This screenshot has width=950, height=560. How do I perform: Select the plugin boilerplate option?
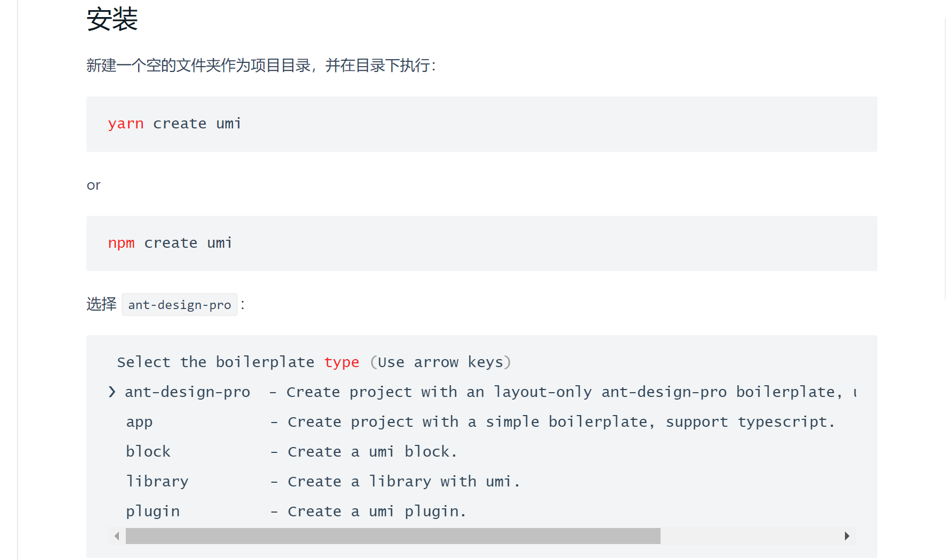[x=152, y=511]
